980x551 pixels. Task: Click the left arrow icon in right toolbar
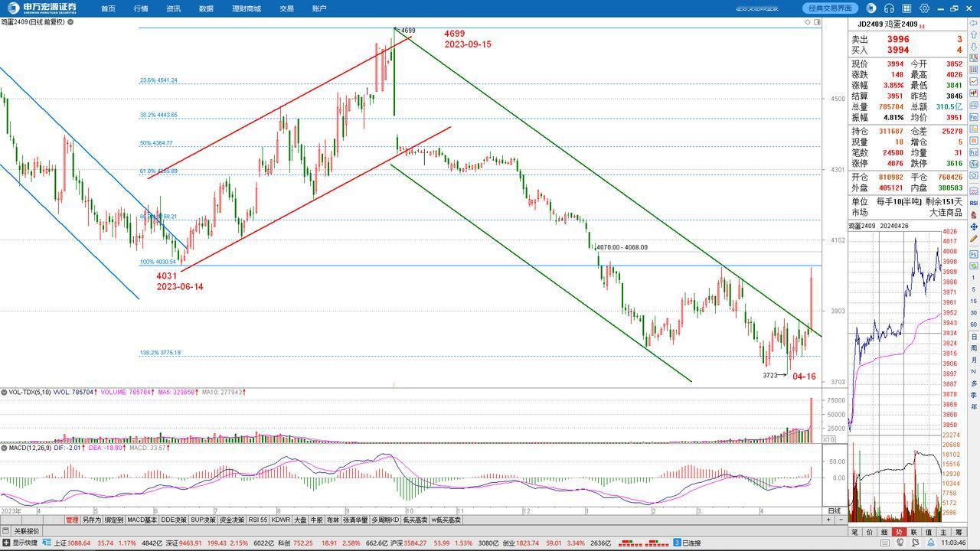pos(973,23)
